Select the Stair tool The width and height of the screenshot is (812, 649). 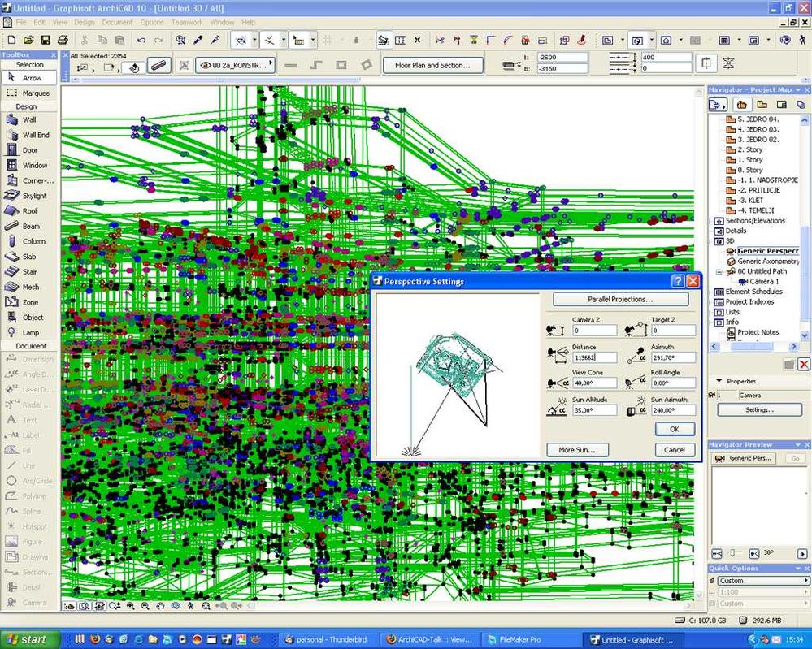[29, 272]
